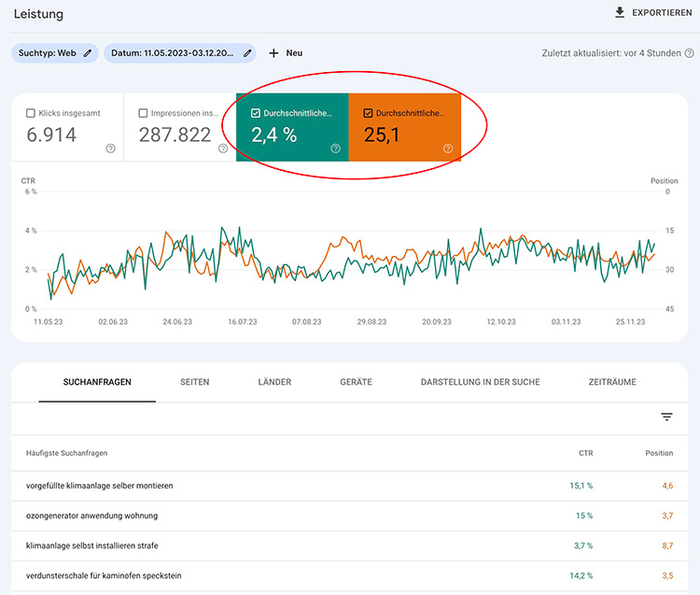Viewport: 700px width, 595px height.
Task: Click the 2,4 % average CTR value
Action: point(274,135)
